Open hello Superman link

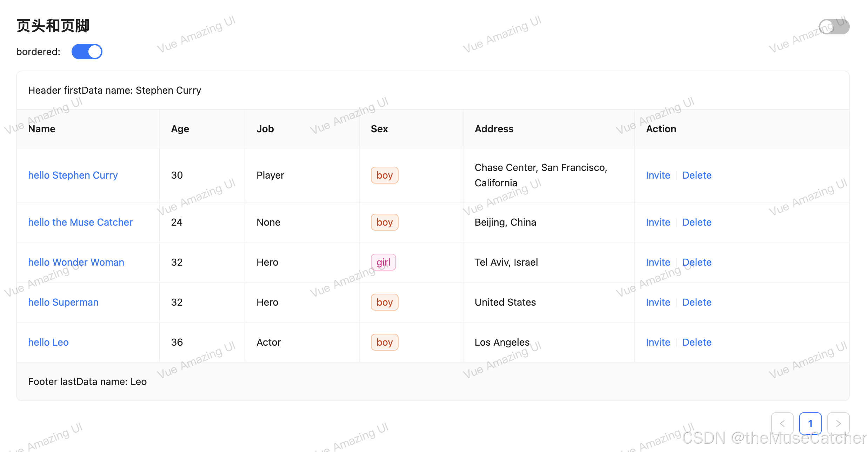(x=63, y=302)
